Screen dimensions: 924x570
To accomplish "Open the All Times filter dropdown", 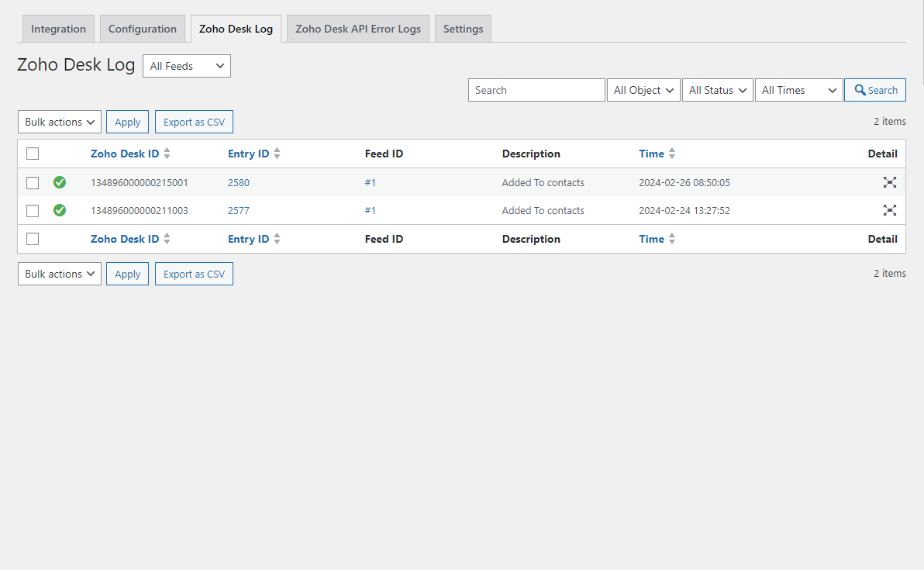I will (x=799, y=90).
